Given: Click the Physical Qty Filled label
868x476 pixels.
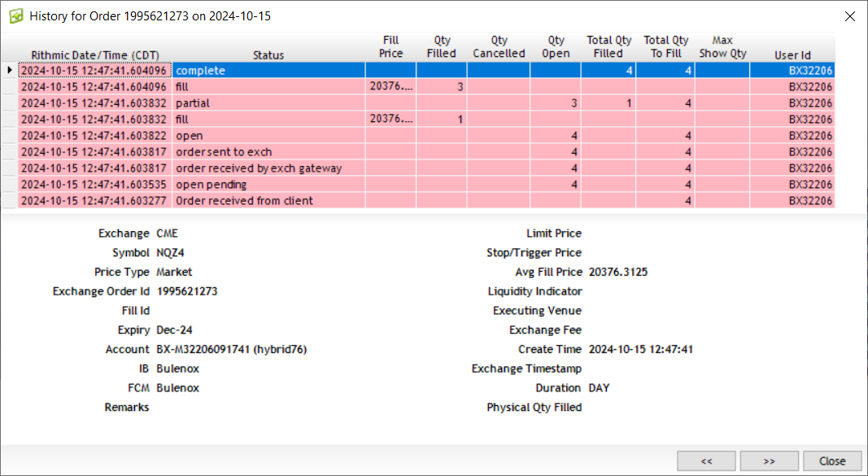Looking at the screenshot, I should pos(534,408).
